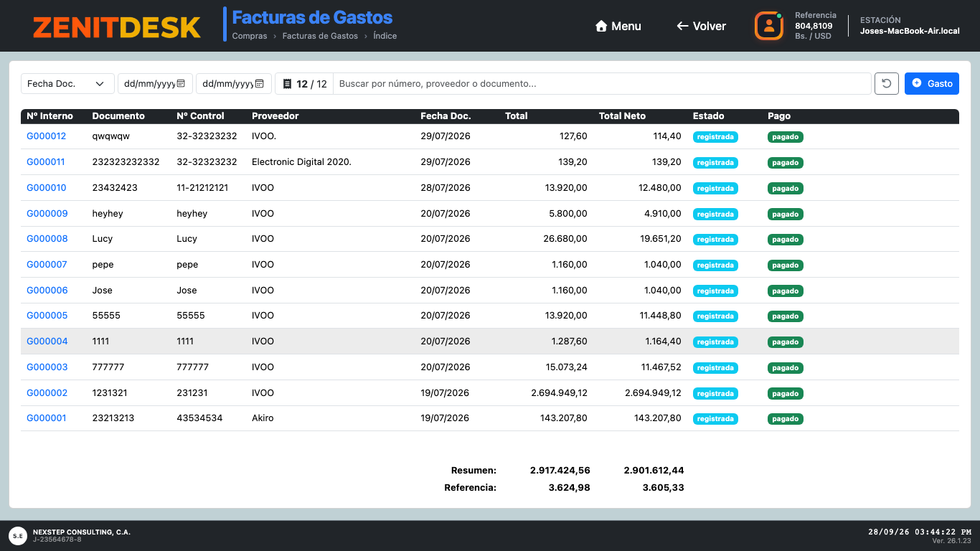Focus the search by number or provider field
This screenshot has width=980, height=551.
click(602, 84)
